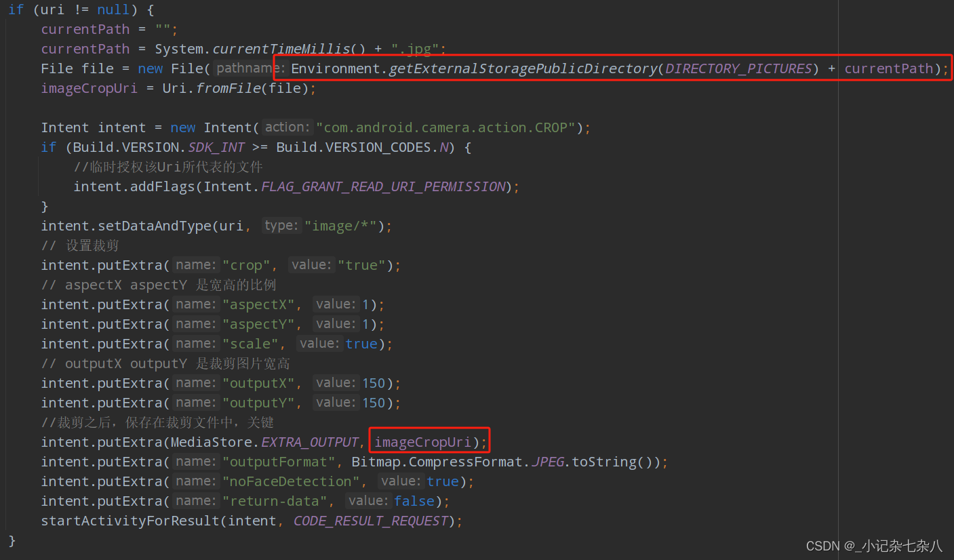Image resolution: width=954 pixels, height=560 pixels.
Task: Click imageCropUri inside the putExtra call
Action: (422, 442)
